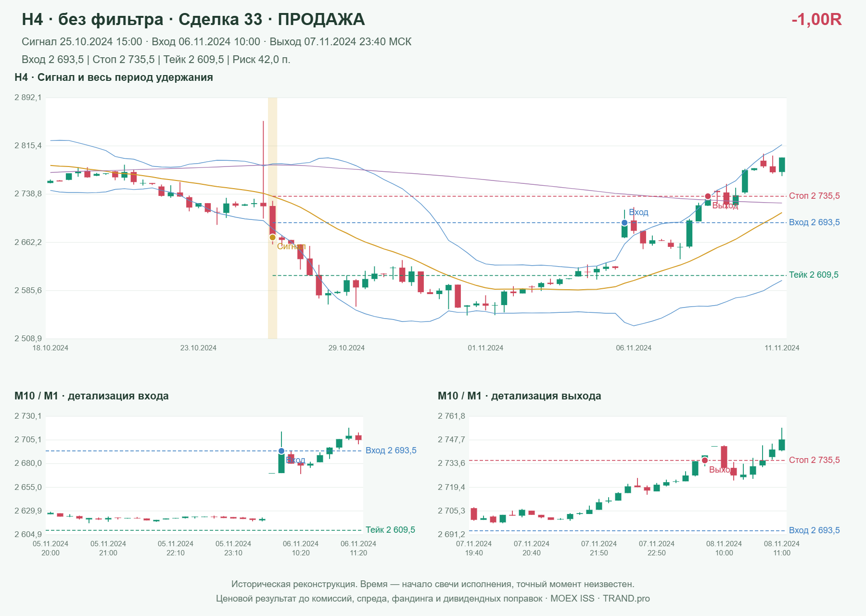Click the -1,00R result value

point(816,19)
